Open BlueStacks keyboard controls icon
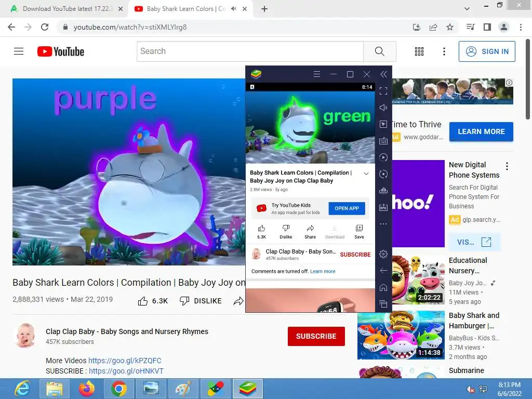 pyautogui.click(x=383, y=141)
